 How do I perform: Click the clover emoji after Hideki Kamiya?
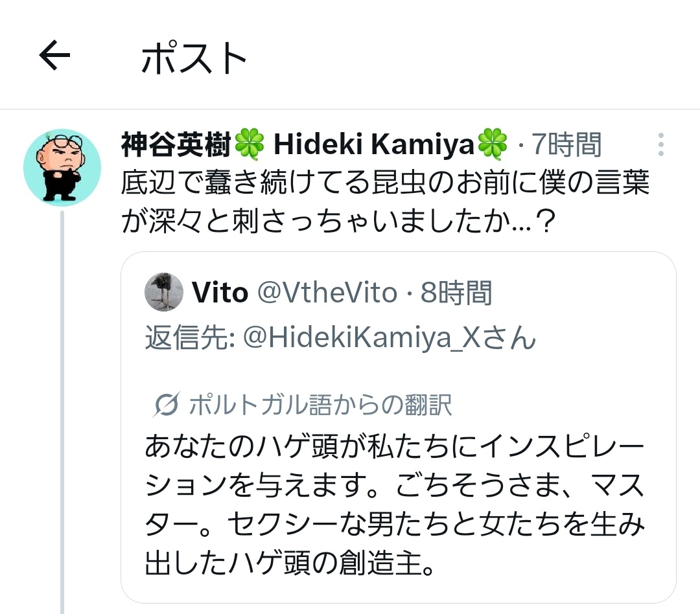coord(493,144)
